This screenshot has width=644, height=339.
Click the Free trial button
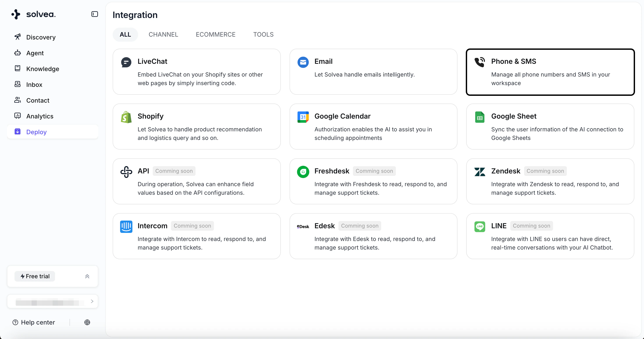click(x=35, y=276)
